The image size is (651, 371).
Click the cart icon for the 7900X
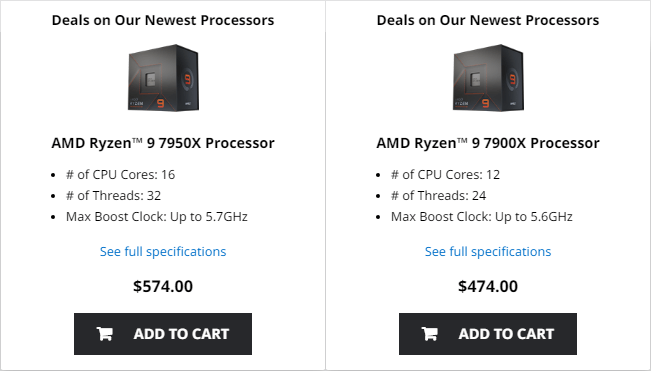coord(430,334)
